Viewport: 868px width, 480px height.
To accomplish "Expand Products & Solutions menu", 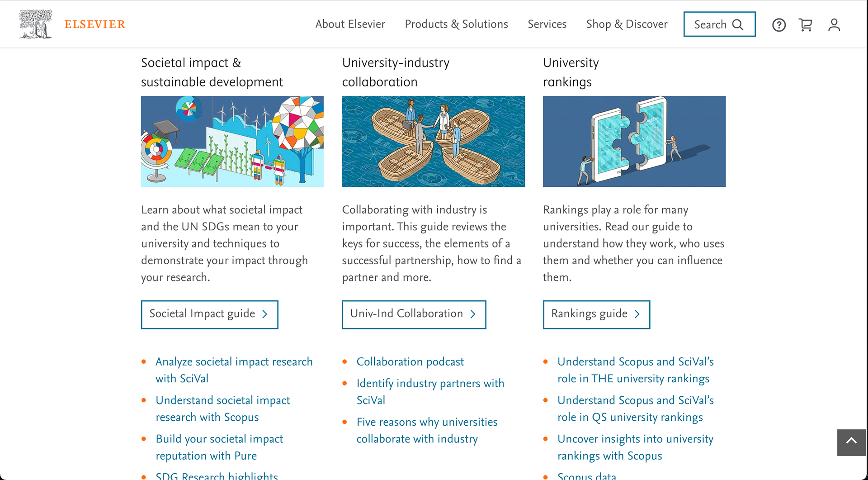I will (x=456, y=24).
